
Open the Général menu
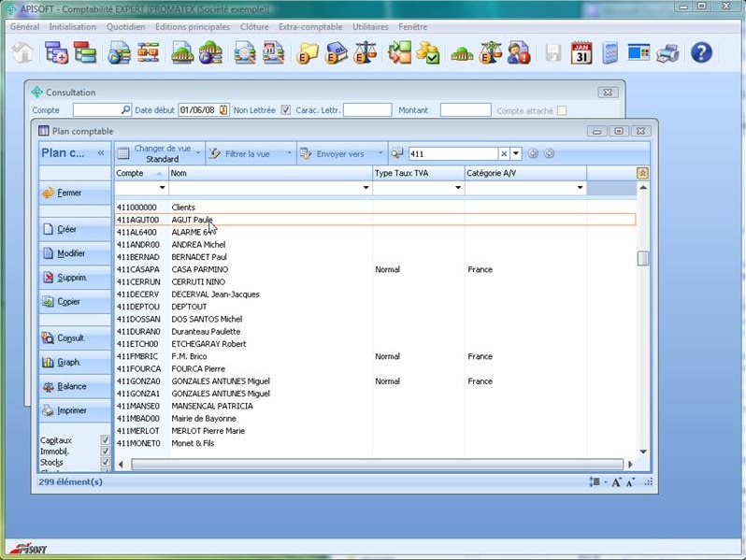tap(24, 27)
